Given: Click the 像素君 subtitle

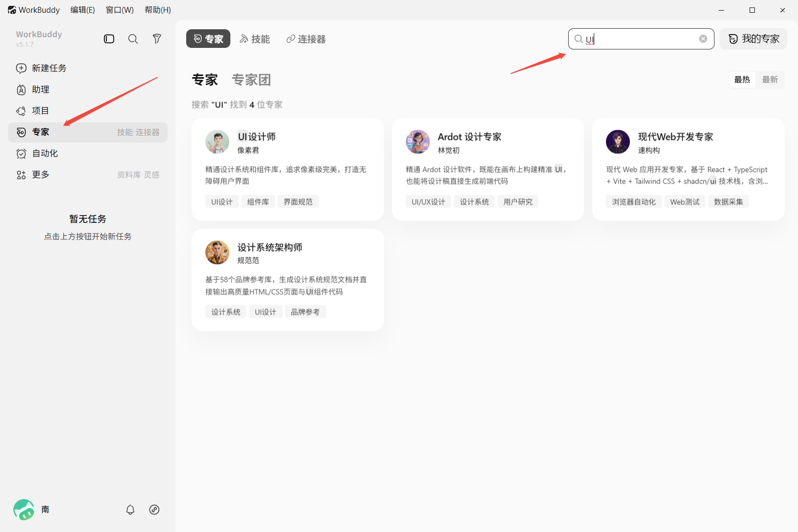Looking at the screenshot, I should (x=248, y=151).
